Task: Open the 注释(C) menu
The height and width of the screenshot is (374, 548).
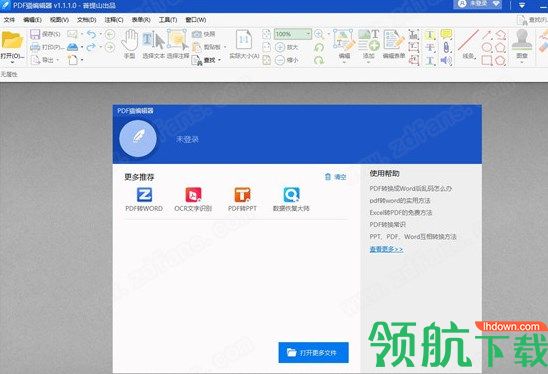Action: 114,20
